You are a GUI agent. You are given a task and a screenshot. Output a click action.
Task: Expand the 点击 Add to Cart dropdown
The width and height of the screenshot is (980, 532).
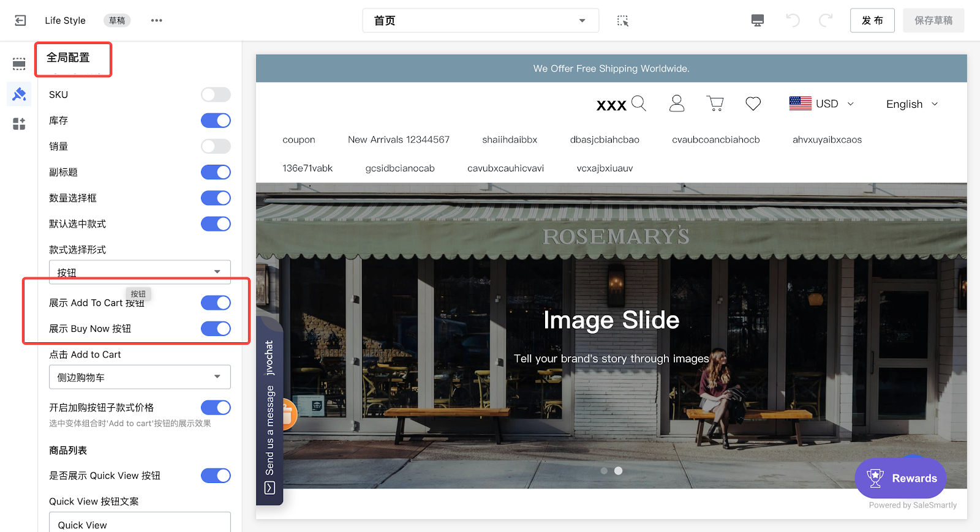(140, 377)
